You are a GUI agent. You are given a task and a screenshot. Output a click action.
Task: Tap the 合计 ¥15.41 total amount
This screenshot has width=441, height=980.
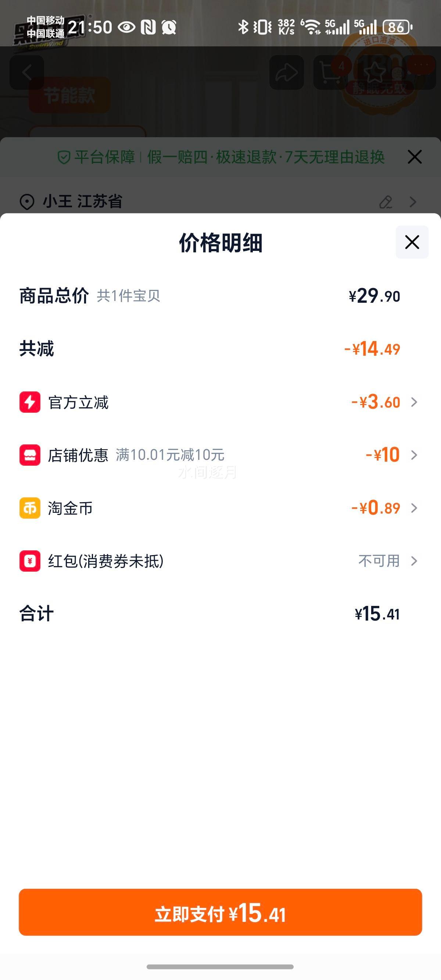coord(377,614)
